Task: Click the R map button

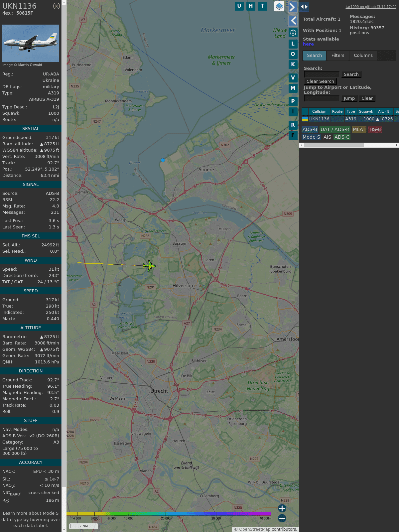Action: [293, 125]
